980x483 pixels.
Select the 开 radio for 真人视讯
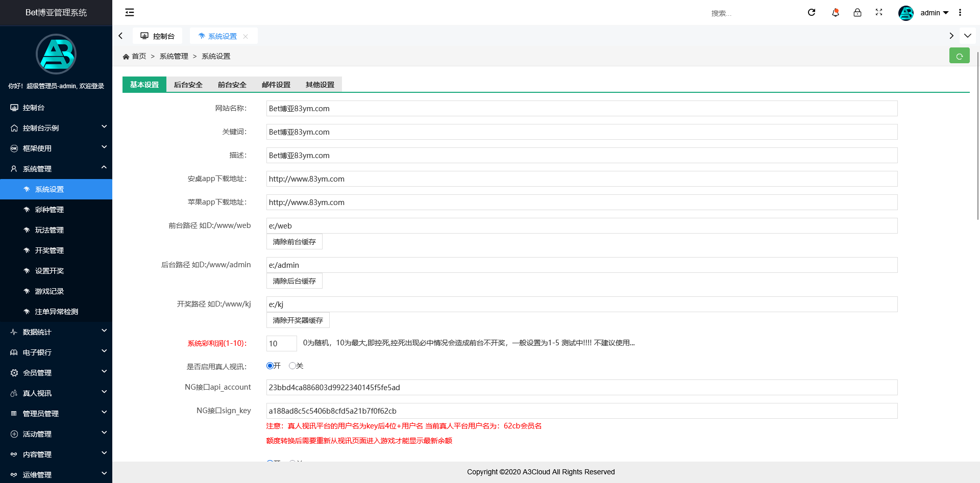point(270,366)
